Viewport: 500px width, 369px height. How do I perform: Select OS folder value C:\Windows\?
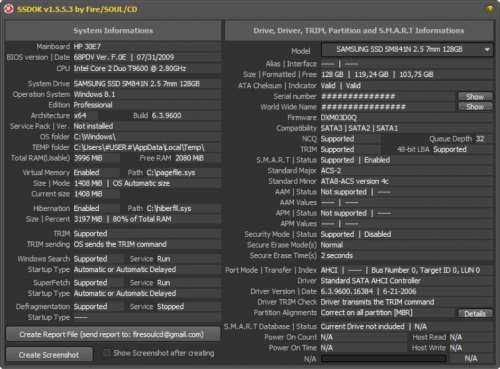(x=95, y=137)
